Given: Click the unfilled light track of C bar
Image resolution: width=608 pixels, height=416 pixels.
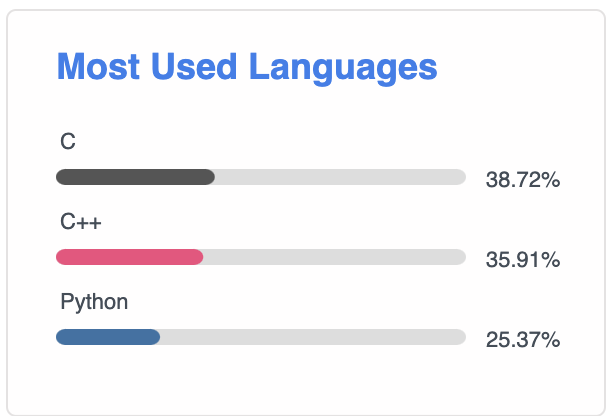Looking at the screenshot, I should (x=340, y=177).
